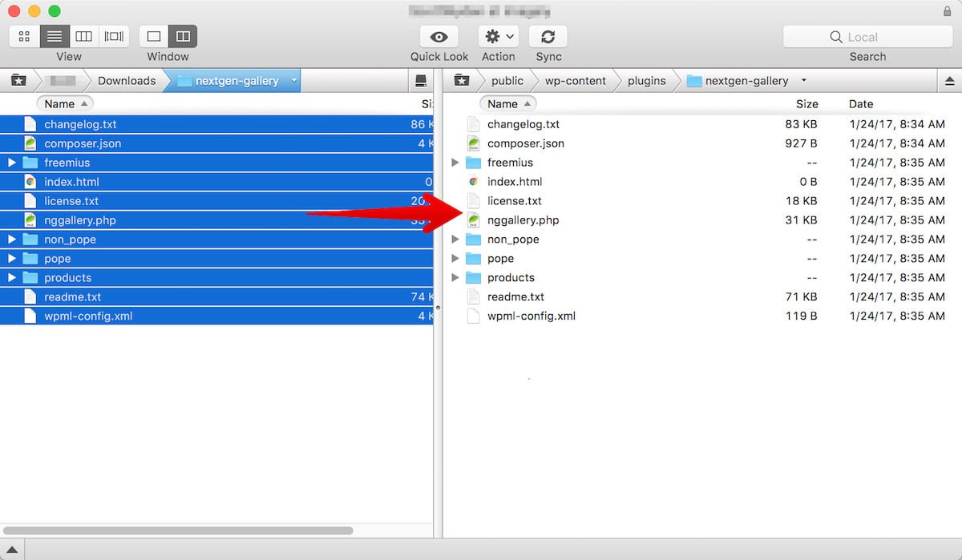Select freemius folder name in right pane
This screenshot has width=962, height=560.
pyautogui.click(x=510, y=163)
